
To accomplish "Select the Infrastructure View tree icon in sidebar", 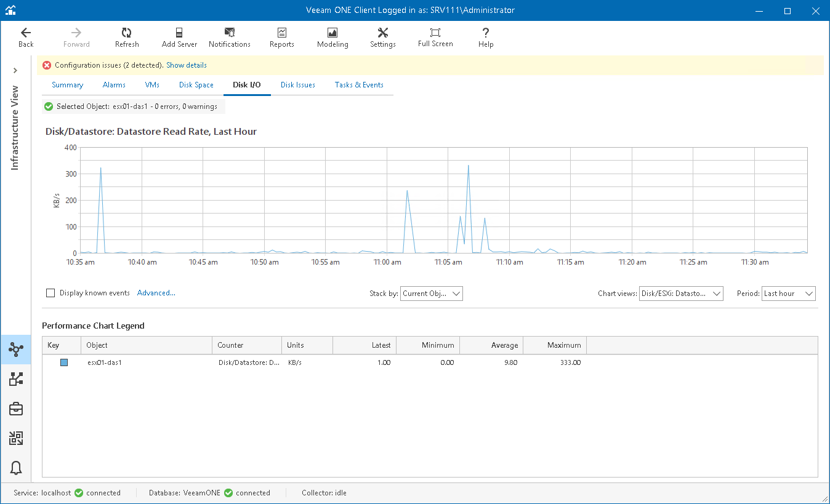I will click(16, 350).
